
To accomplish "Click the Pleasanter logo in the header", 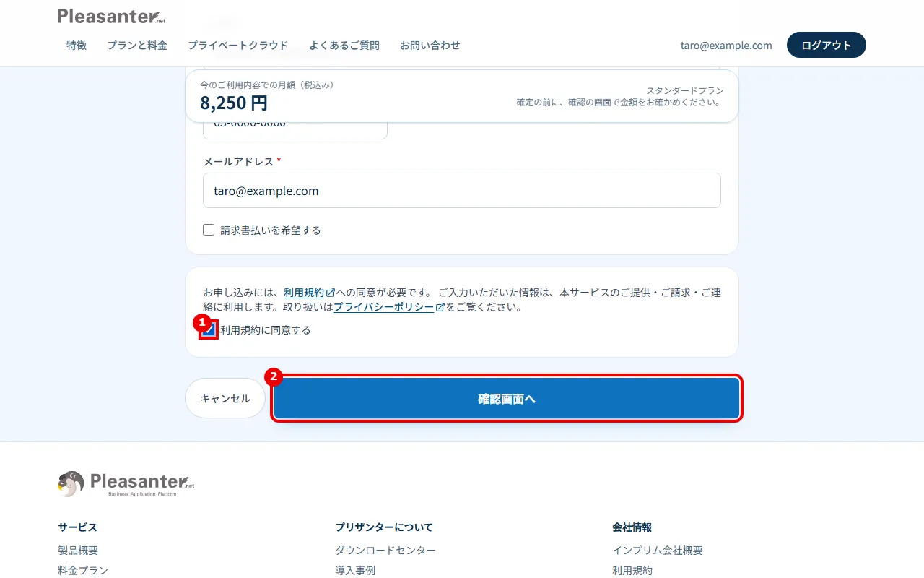I will coord(111,16).
